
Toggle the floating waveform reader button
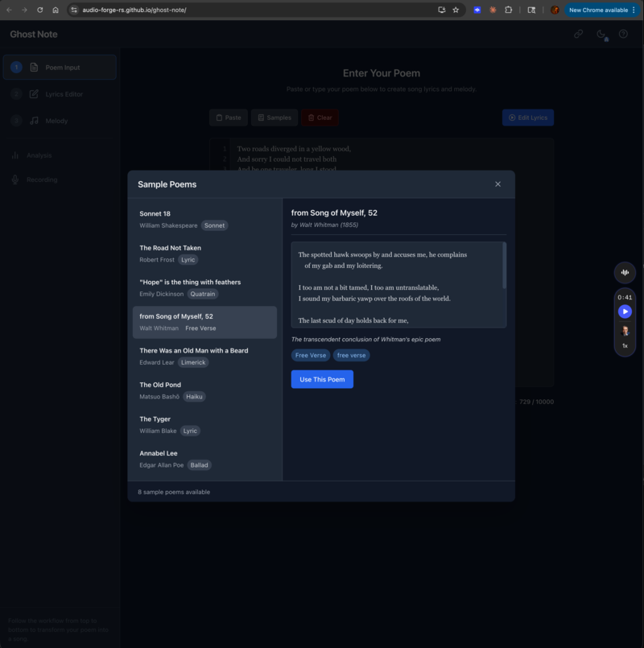626,273
